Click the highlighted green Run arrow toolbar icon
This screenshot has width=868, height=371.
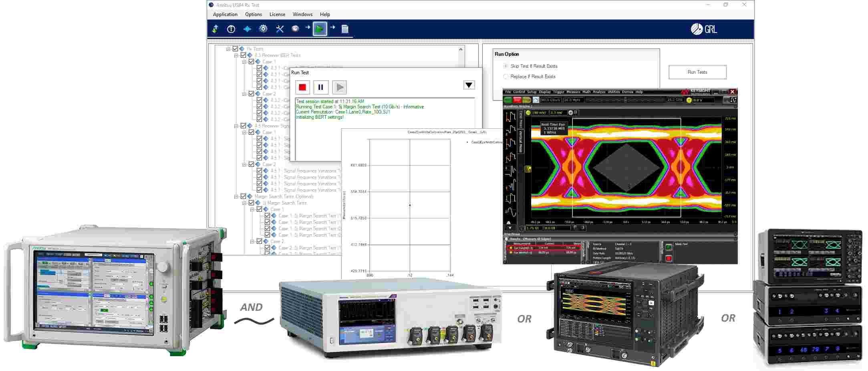320,29
